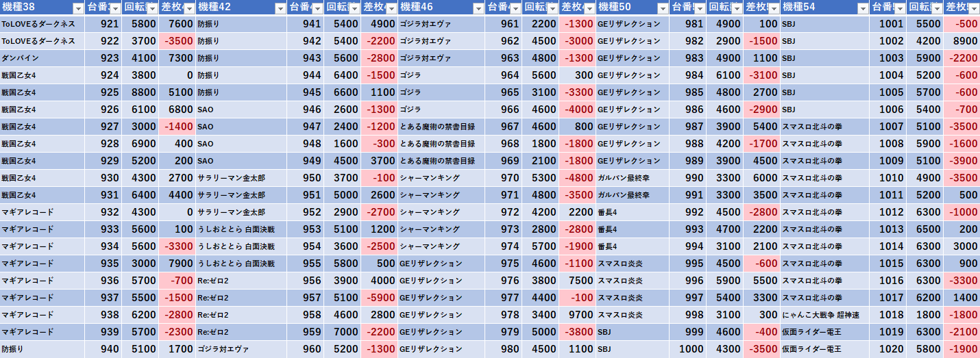Open the 台番 filter arrow next to 機種54
The image size is (980, 358).
(900, 8)
